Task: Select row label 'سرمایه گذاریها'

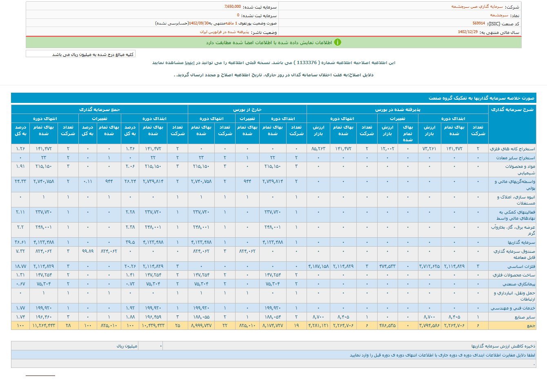Action: [x=521, y=242]
